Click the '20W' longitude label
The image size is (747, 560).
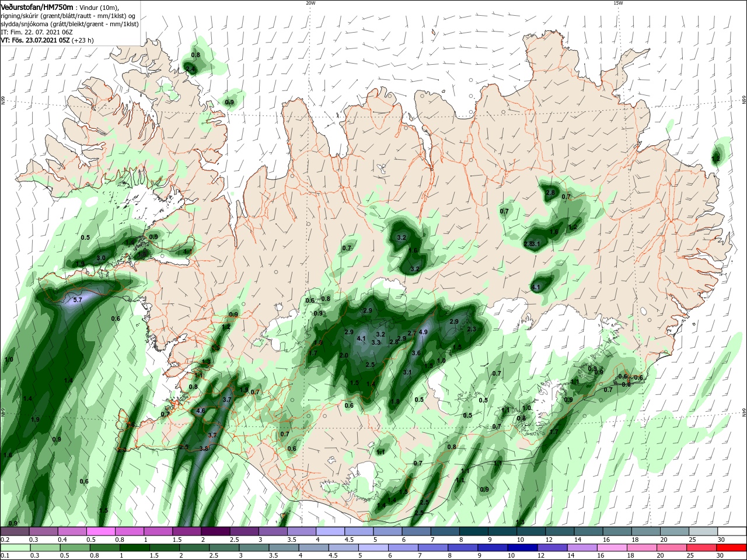(310, 3)
